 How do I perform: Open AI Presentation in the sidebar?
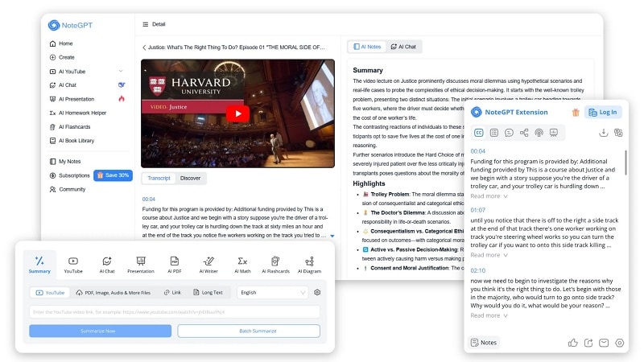click(x=72, y=99)
